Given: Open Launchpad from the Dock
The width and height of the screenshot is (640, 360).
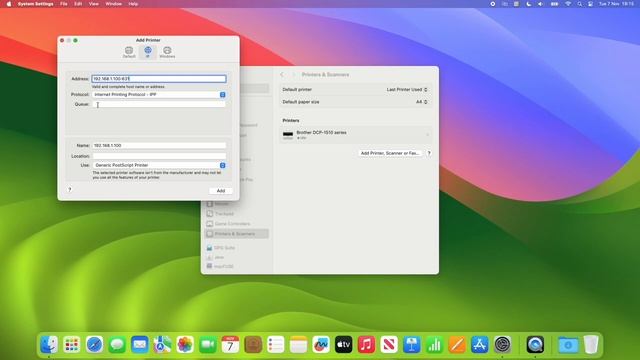Looking at the screenshot, I should 72,344.
